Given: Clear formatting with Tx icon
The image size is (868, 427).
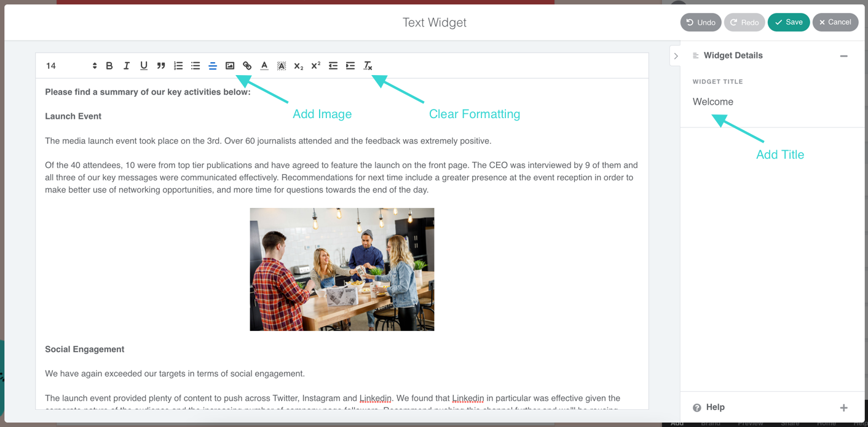Looking at the screenshot, I should coord(368,66).
